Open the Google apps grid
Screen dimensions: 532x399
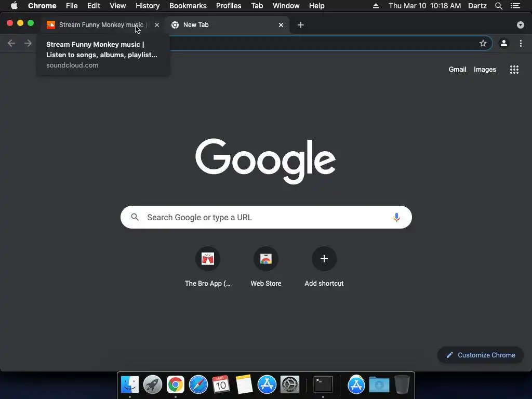pyautogui.click(x=514, y=70)
